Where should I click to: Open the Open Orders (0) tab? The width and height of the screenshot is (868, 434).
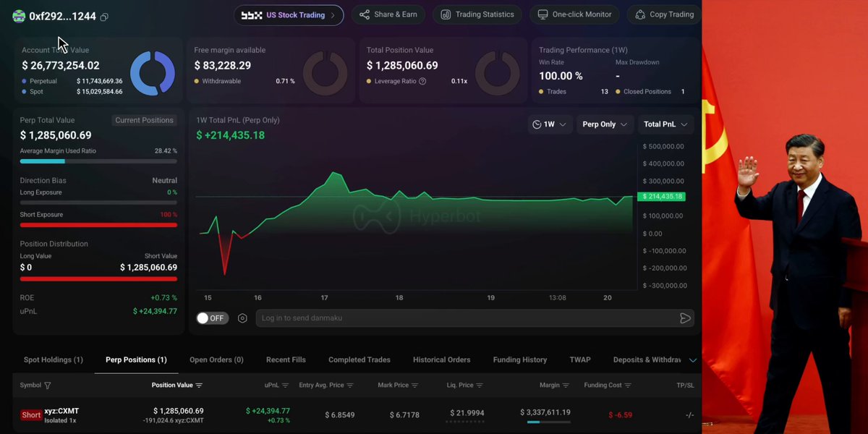click(216, 359)
